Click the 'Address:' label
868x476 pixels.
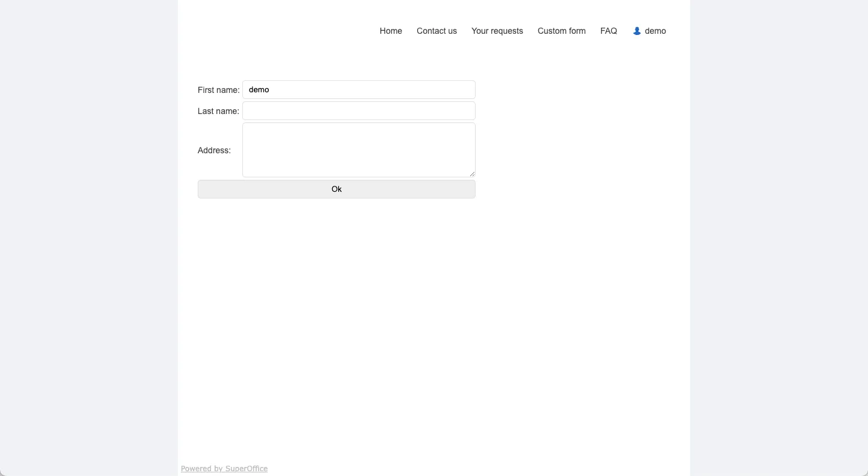tap(214, 150)
